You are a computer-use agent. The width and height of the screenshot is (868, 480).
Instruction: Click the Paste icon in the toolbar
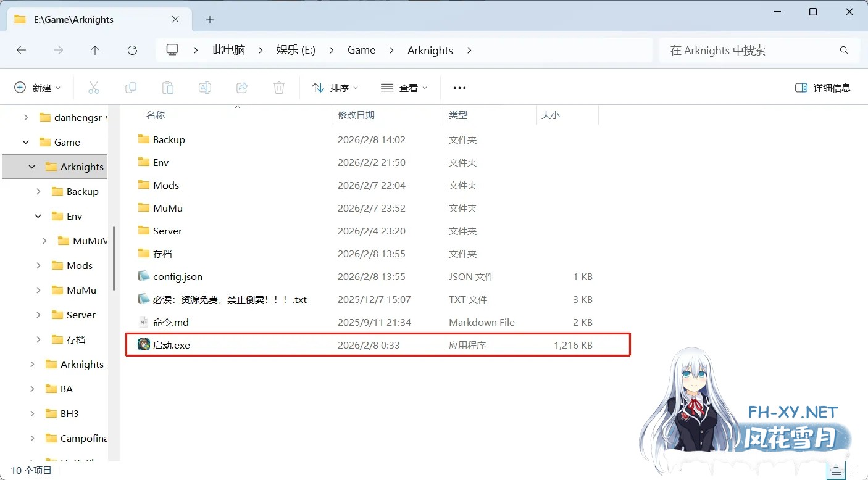click(x=168, y=88)
